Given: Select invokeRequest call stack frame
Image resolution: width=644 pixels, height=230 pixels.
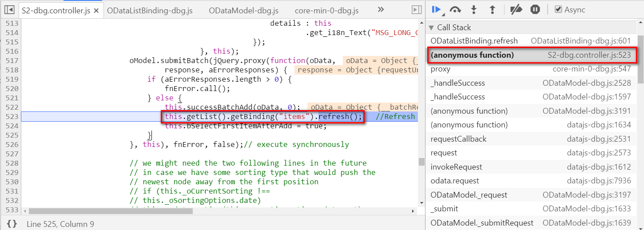Looking at the screenshot, I should [531, 167].
